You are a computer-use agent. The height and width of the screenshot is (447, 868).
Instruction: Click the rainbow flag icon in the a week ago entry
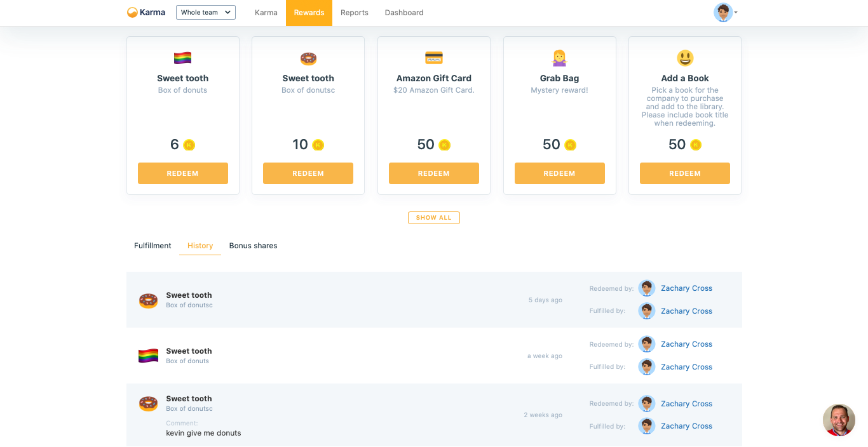point(148,356)
